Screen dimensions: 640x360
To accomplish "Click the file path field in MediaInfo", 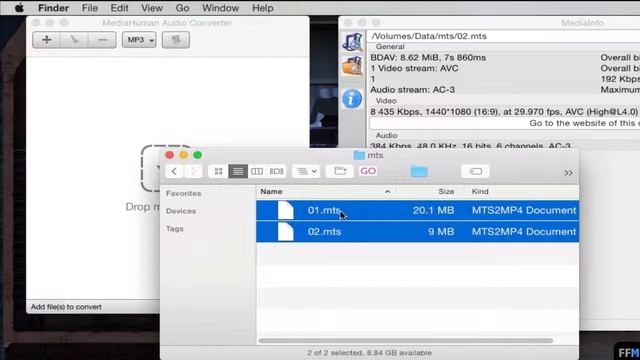I will pyautogui.click(x=504, y=36).
